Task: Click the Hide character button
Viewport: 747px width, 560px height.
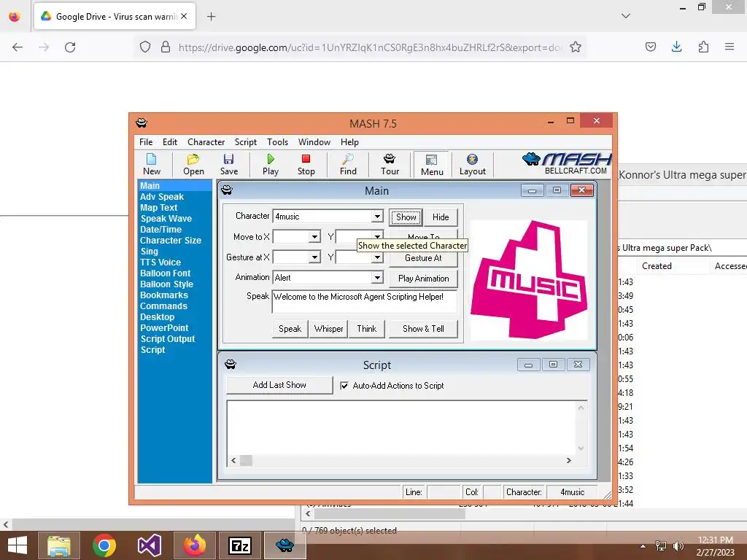Action: click(441, 217)
